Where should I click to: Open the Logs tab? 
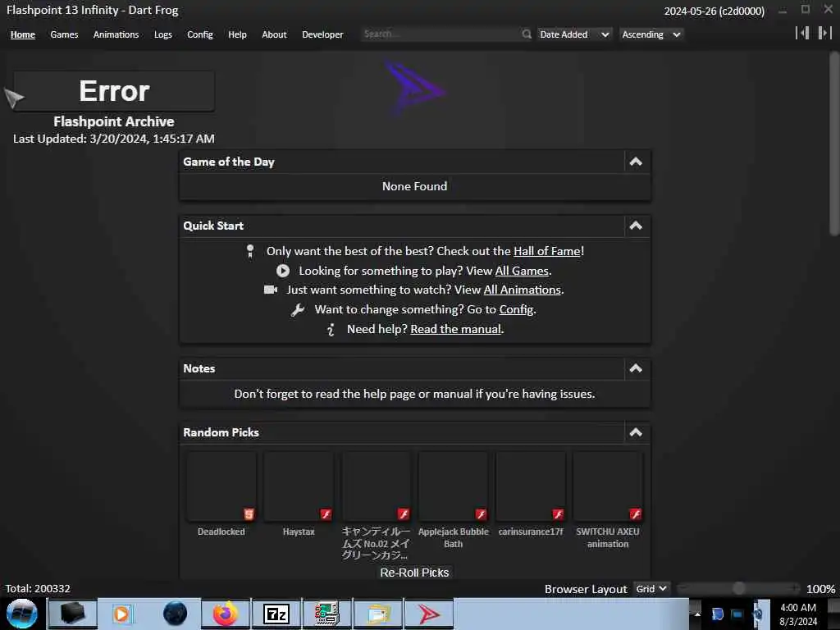click(x=163, y=34)
